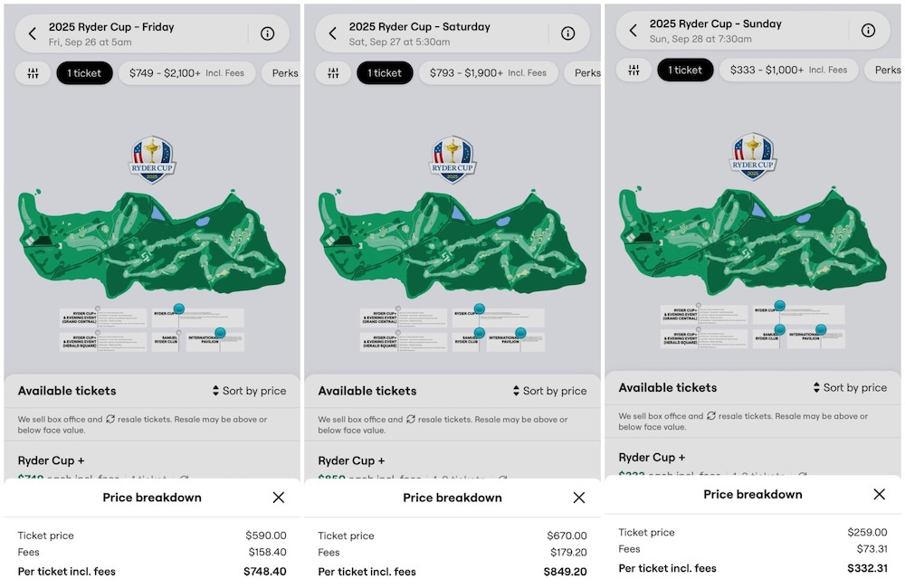Viewport: 905px width, 588px height.
Task: Tap the International Pavilion pin on Friday map
Action: tap(220, 332)
